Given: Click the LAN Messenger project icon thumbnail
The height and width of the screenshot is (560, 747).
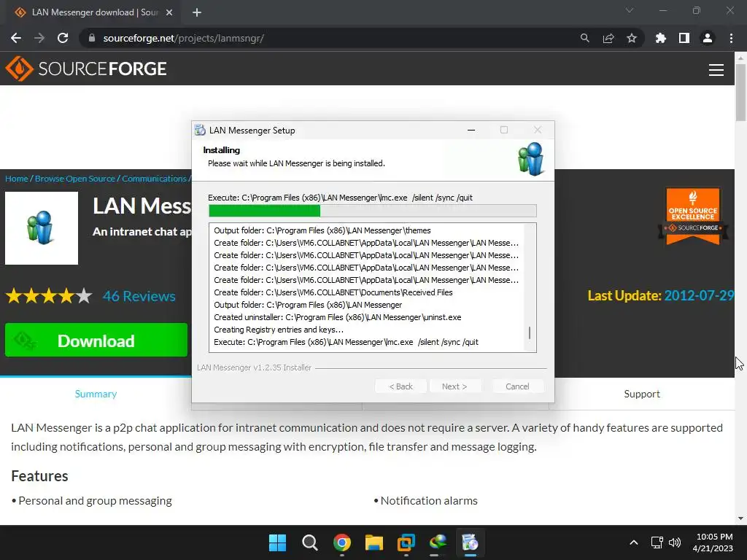Looking at the screenshot, I should coord(42,228).
